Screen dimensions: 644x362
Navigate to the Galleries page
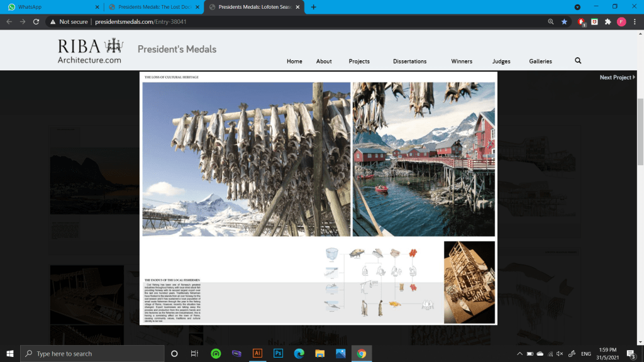coord(540,62)
